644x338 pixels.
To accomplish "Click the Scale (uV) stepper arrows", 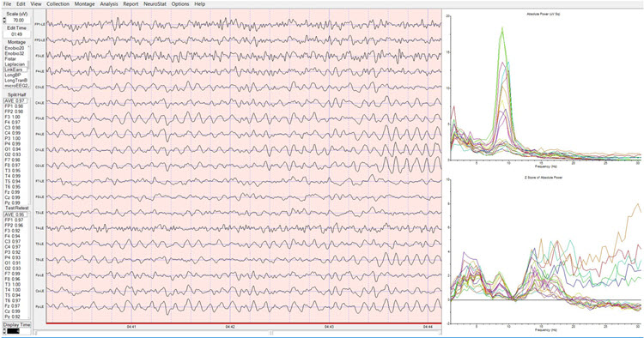I will pyautogui.click(x=4, y=20).
